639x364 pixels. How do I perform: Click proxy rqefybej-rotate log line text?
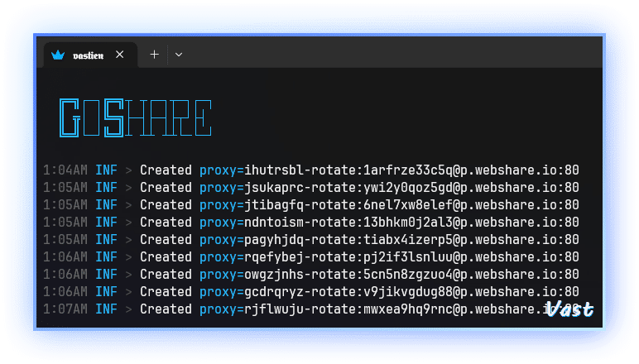point(389,257)
